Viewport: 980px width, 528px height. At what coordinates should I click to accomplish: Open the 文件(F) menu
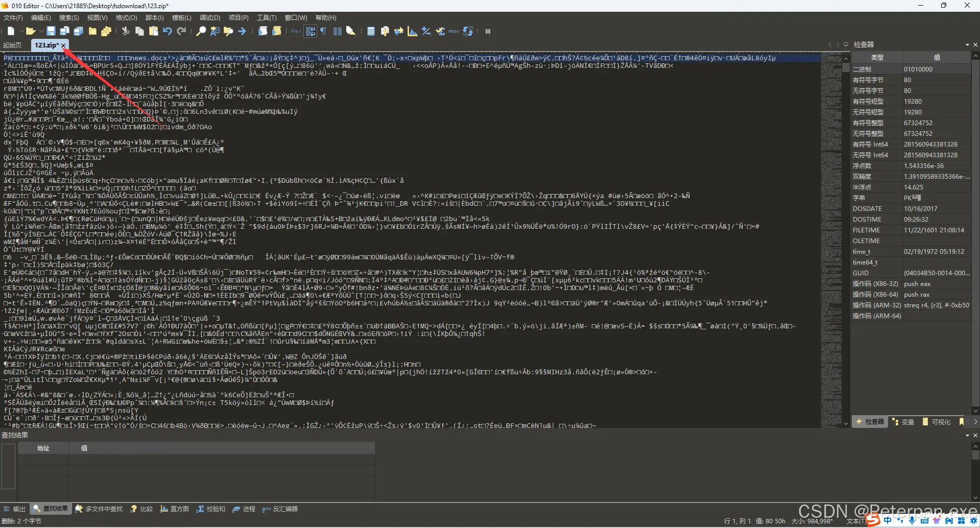13,17
